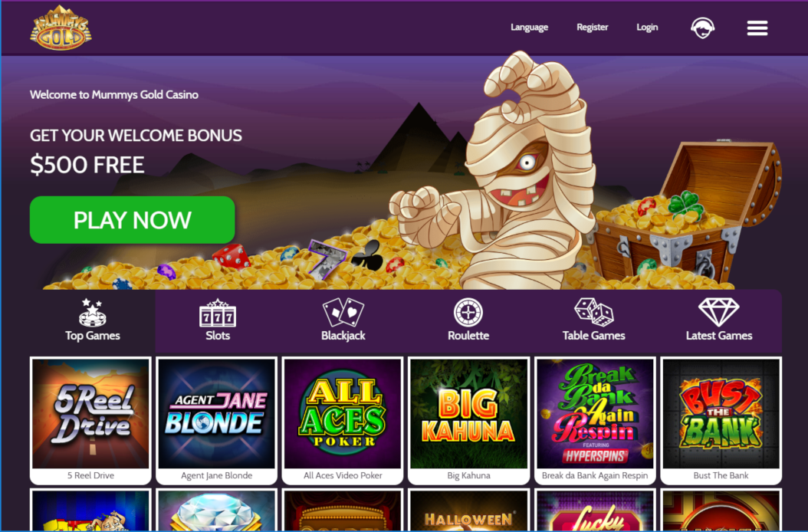Open the Big Kahuna game tile

point(468,421)
